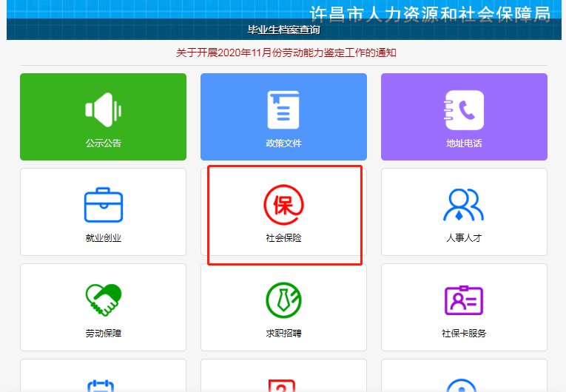This screenshot has height=392, width=566.
Task: Open the 2020年11月劳动能力鉴定 notice link
Action: pyautogui.click(x=286, y=53)
